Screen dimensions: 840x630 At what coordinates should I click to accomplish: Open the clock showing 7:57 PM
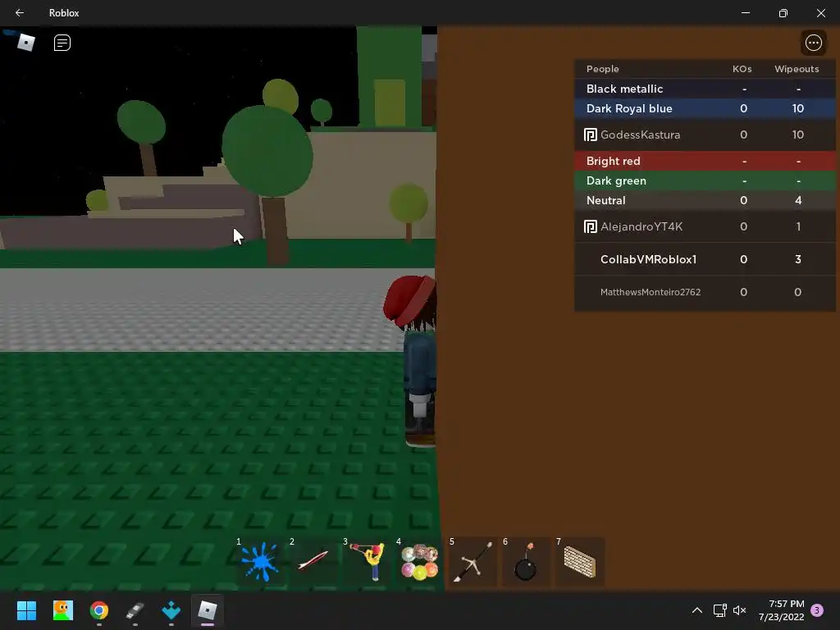coord(782,610)
